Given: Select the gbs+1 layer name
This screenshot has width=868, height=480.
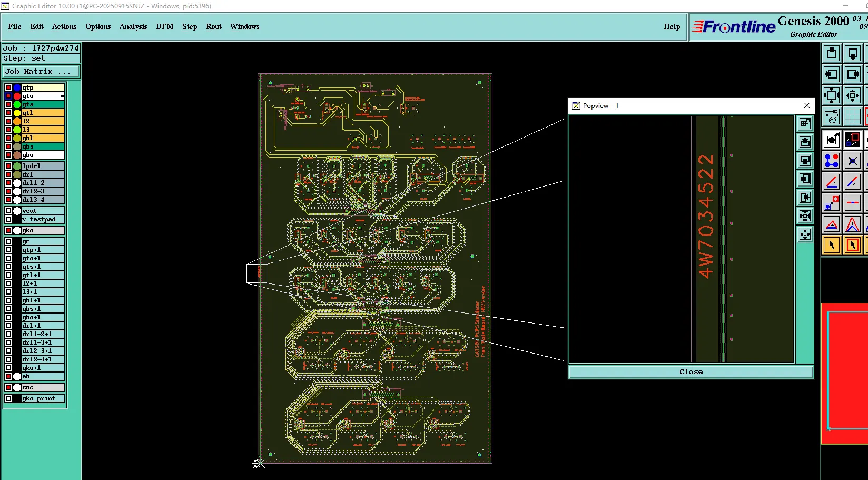Looking at the screenshot, I should 43,309.
